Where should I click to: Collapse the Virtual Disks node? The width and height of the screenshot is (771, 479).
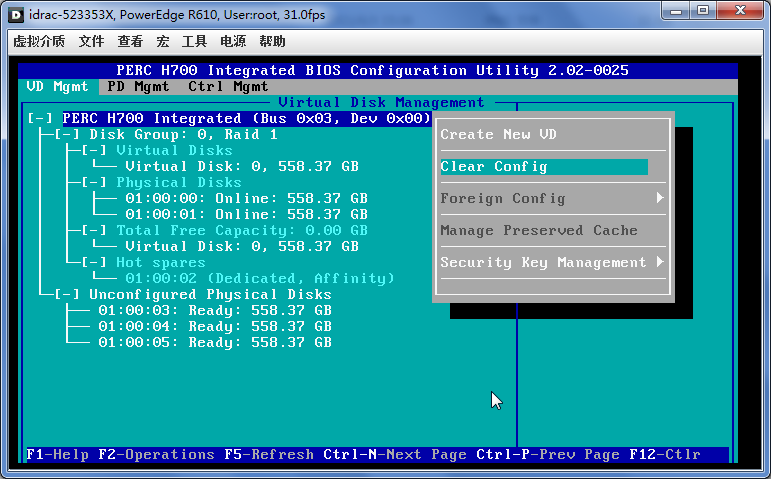[94, 150]
